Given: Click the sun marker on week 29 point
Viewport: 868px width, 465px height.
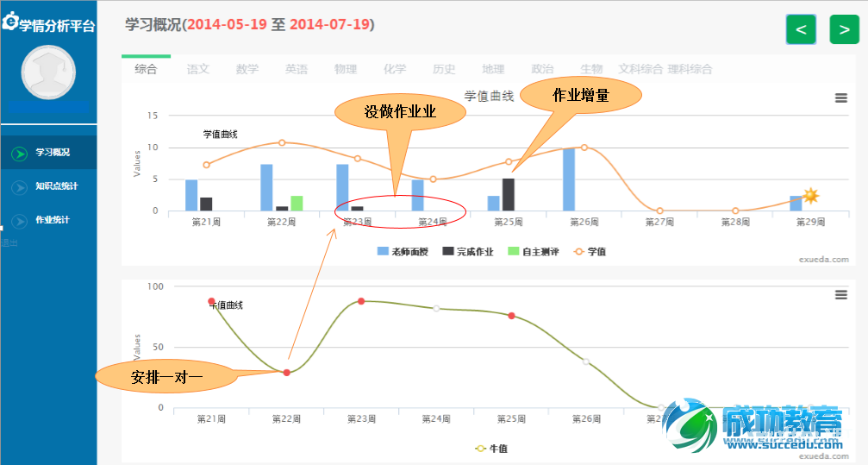Looking at the screenshot, I should tap(811, 196).
